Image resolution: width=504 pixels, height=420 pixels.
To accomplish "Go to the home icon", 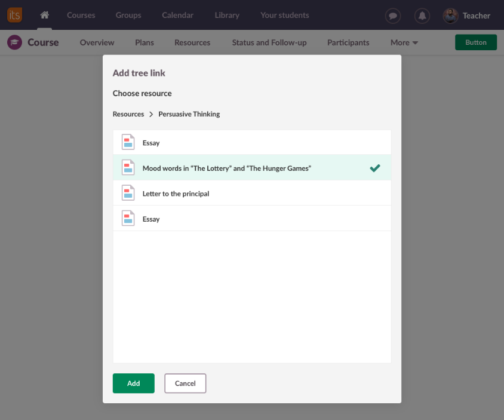I will click(x=44, y=15).
